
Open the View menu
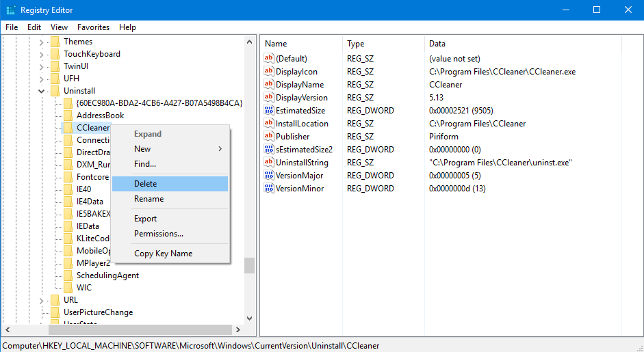coord(59,27)
